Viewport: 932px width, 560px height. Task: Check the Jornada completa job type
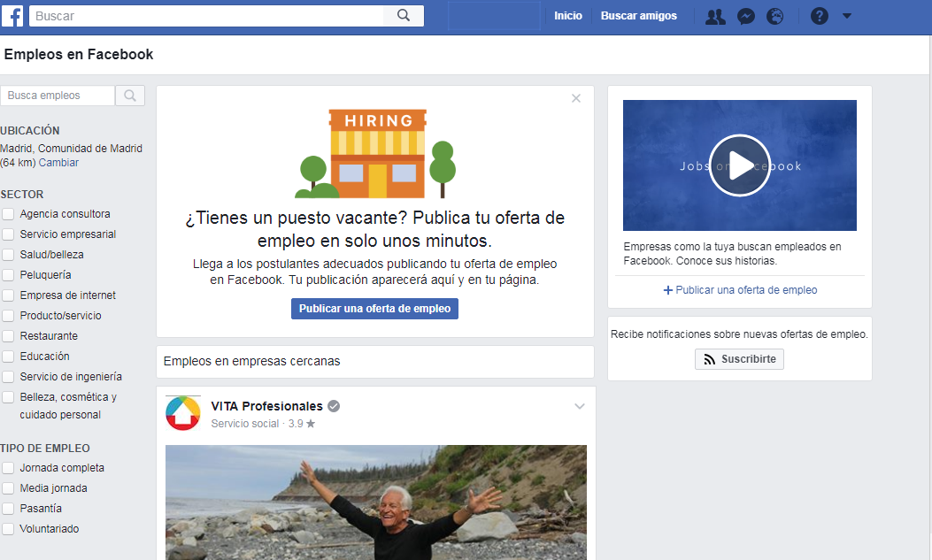[x=8, y=468]
